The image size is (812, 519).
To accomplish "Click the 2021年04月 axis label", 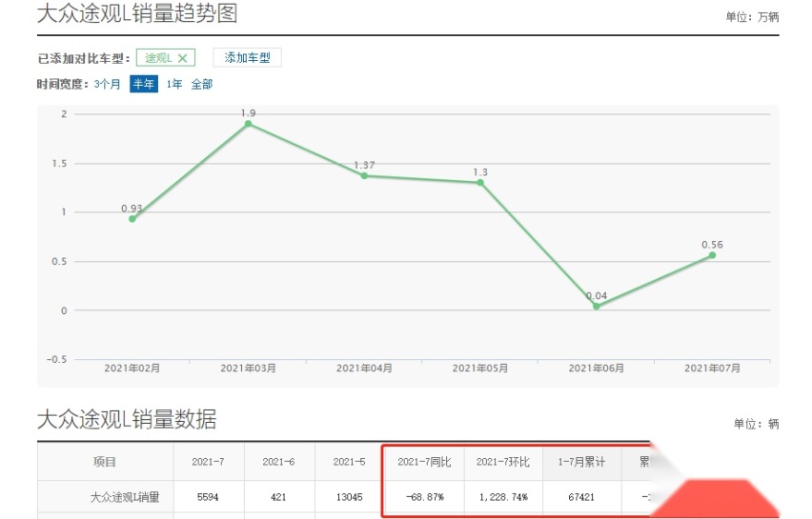I will coord(364,368).
